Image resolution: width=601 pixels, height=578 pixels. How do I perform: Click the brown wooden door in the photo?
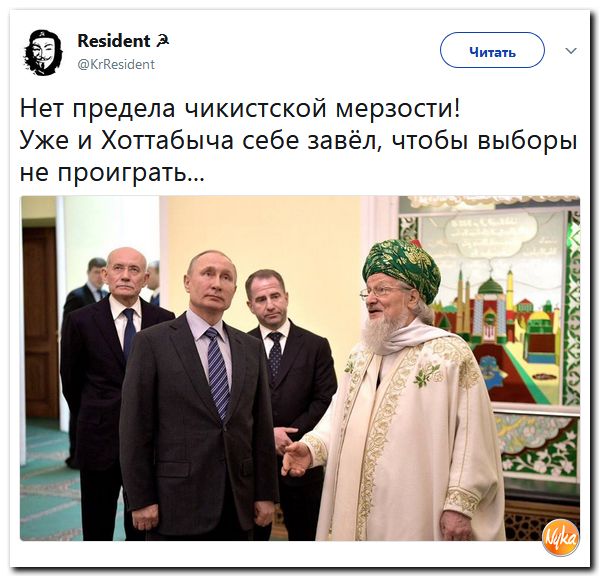[x=40, y=322]
